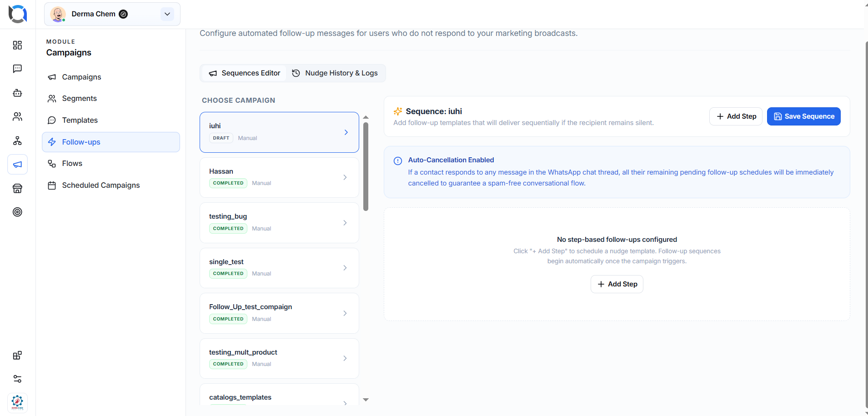This screenshot has height=416, width=868.
Task: Open the store shop icon in left rail
Action: 17,188
